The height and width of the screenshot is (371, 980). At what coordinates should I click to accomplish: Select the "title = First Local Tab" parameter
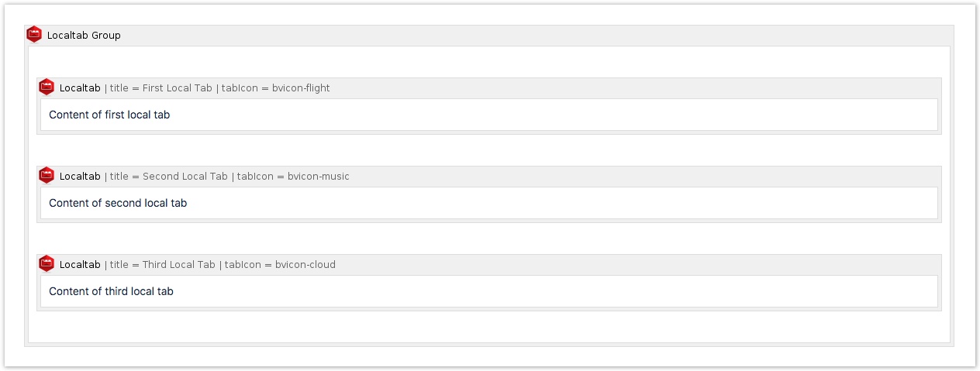coord(161,88)
